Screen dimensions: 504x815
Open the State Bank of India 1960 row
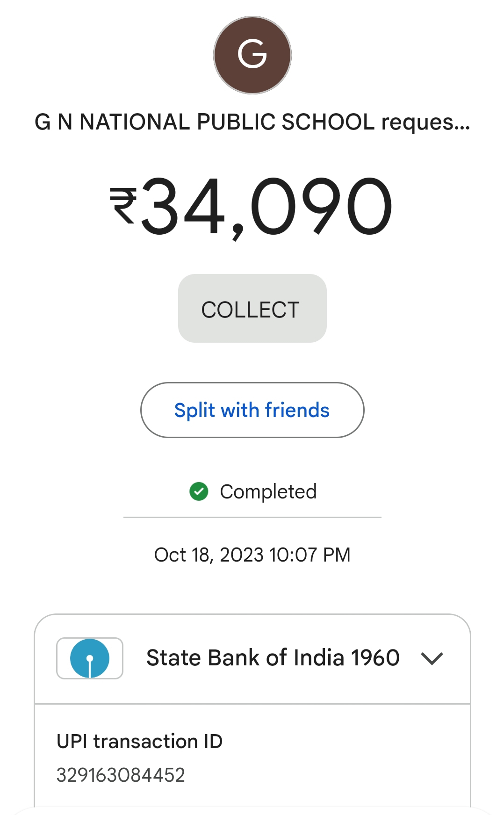click(252, 658)
